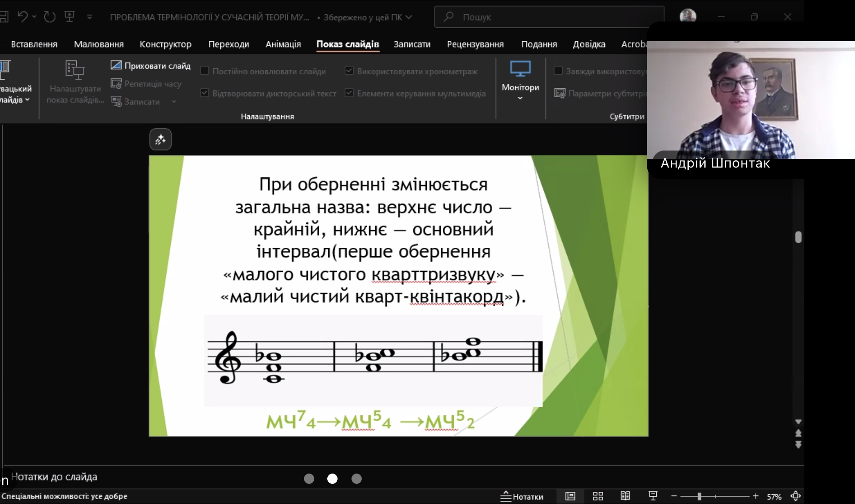Open the Подання tab
This screenshot has height=504, width=855.
539,44
